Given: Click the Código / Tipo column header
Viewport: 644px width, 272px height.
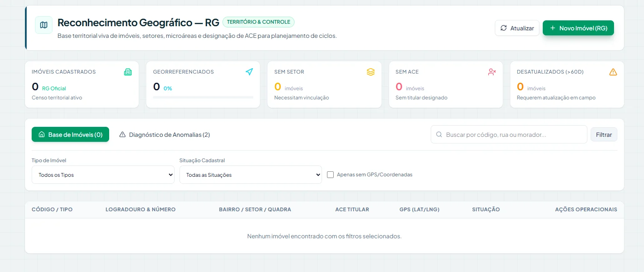Looking at the screenshot, I should click(x=52, y=210).
